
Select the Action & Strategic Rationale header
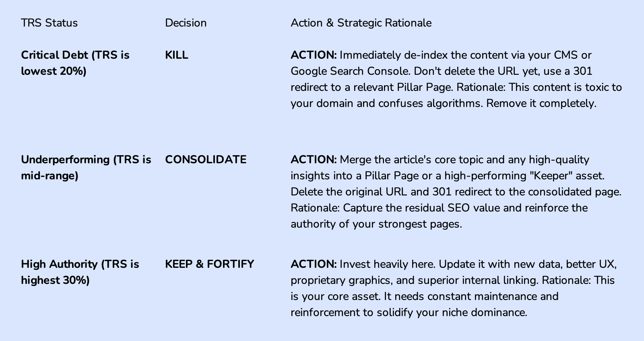pyautogui.click(x=361, y=23)
